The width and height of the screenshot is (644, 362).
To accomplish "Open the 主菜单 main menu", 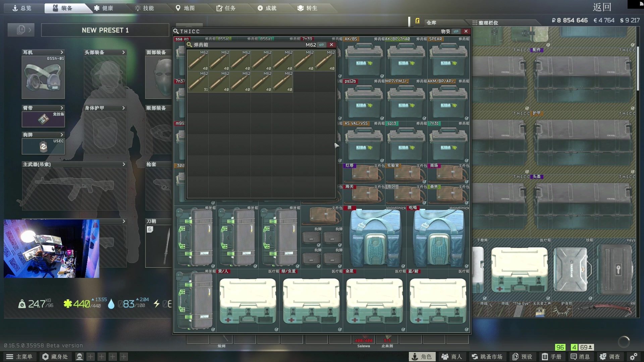I will pyautogui.click(x=19, y=357).
